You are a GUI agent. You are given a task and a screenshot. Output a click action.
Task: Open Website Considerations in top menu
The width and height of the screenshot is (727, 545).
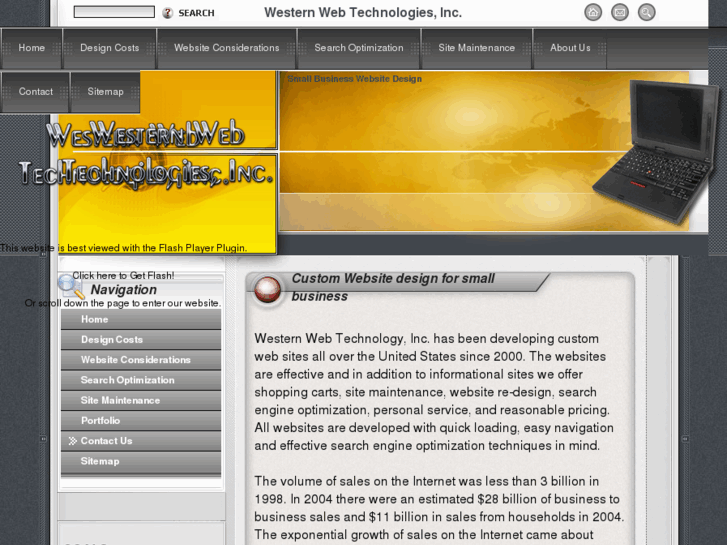[226, 48]
